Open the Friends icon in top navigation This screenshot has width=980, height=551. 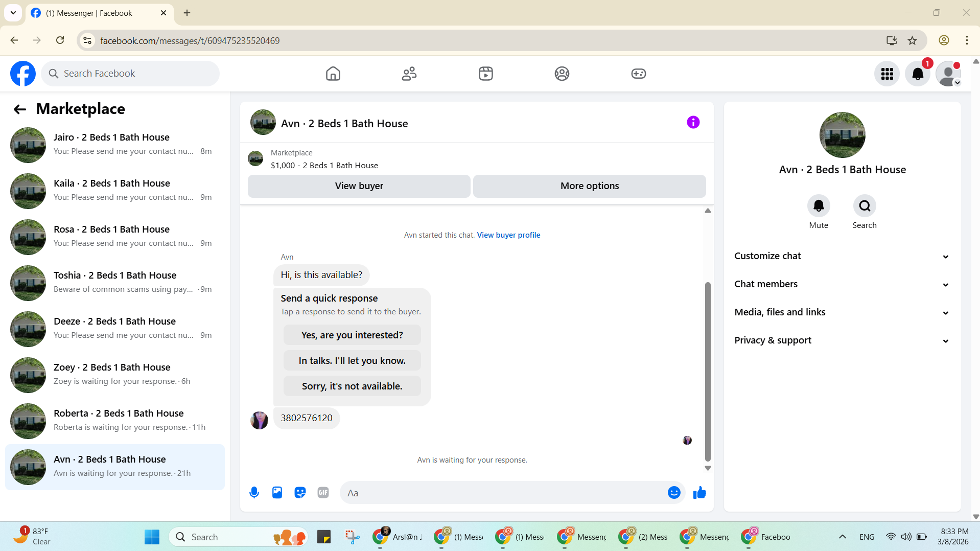click(x=409, y=74)
